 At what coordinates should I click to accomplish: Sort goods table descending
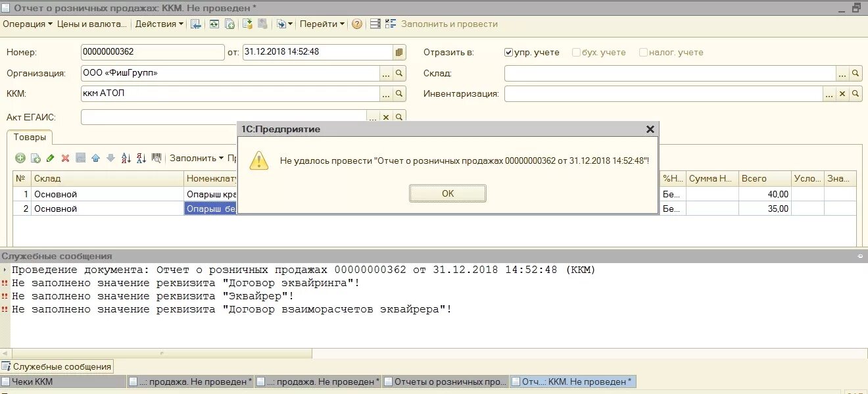(141, 158)
